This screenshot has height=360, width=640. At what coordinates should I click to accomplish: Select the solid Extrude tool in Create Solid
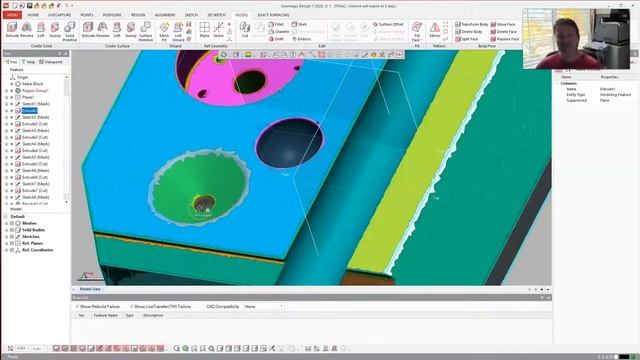pos(12,30)
